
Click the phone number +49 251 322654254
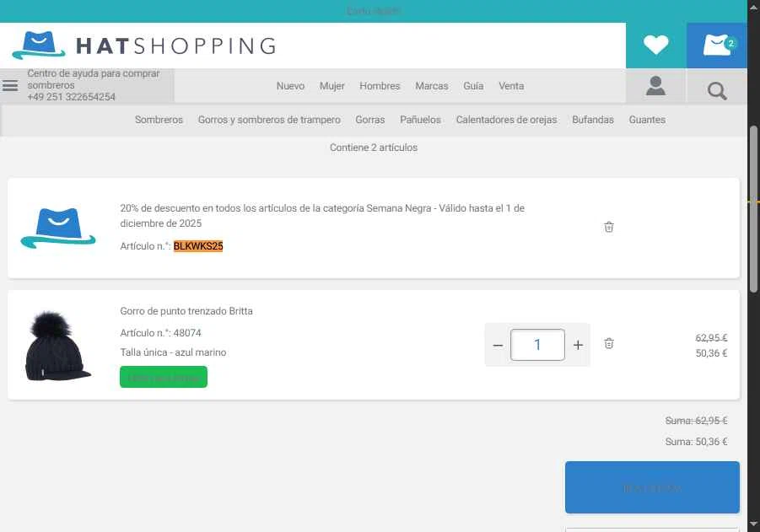click(x=71, y=97)
